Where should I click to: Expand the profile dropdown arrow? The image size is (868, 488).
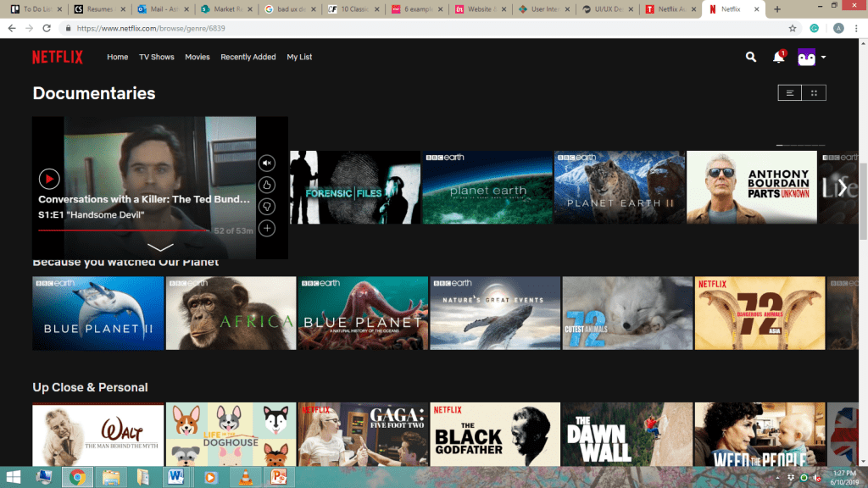click(x=824, y=57)
